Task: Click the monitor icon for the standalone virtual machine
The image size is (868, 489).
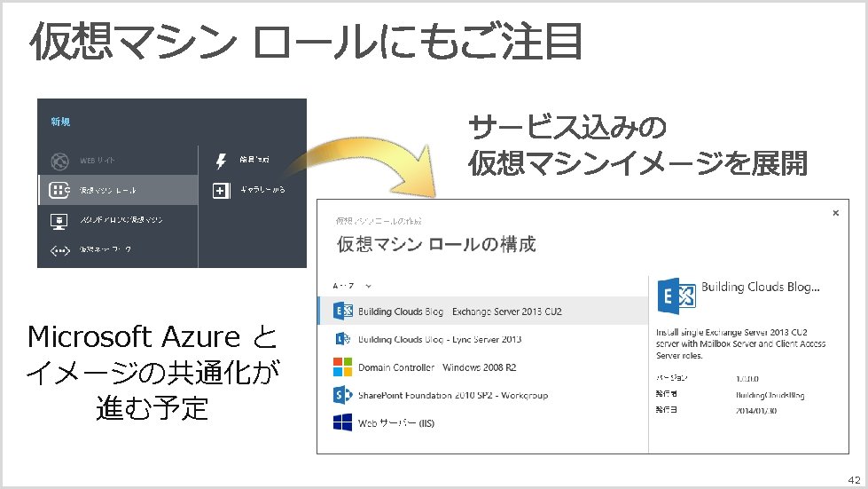Action: [59, 221]
